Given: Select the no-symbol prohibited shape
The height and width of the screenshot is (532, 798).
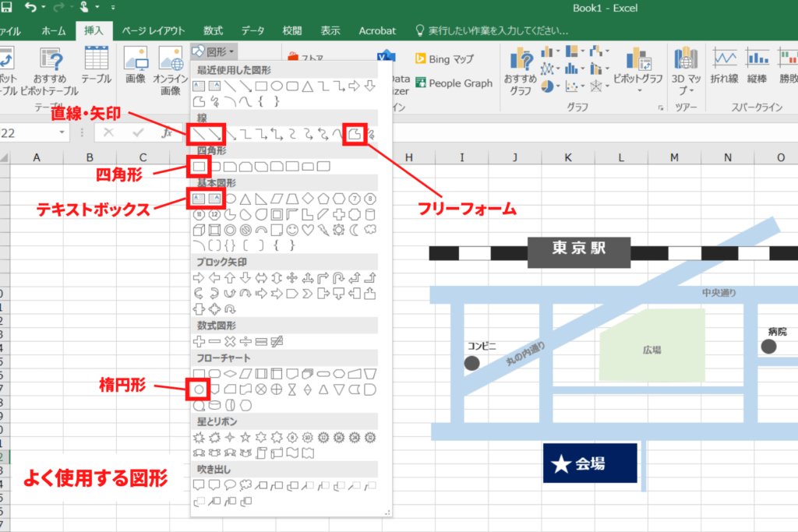Looking at the screenshot, I should [x=245, y=230].
